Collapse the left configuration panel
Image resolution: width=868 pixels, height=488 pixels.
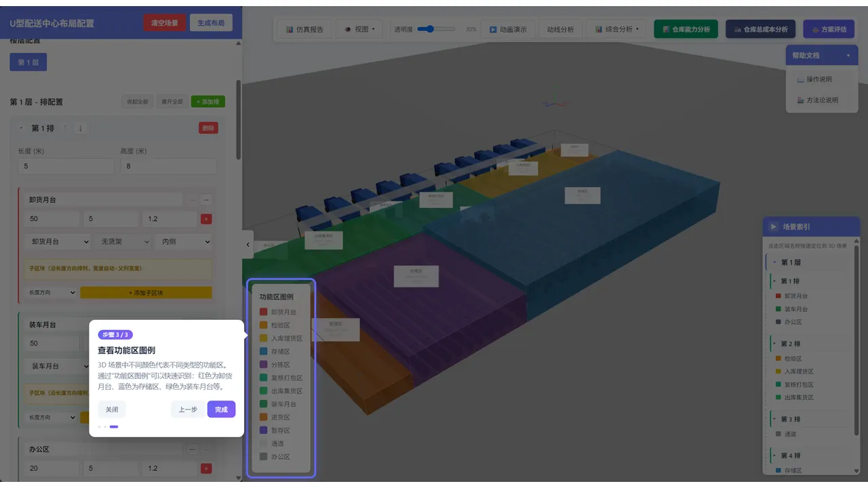[248, 245]
